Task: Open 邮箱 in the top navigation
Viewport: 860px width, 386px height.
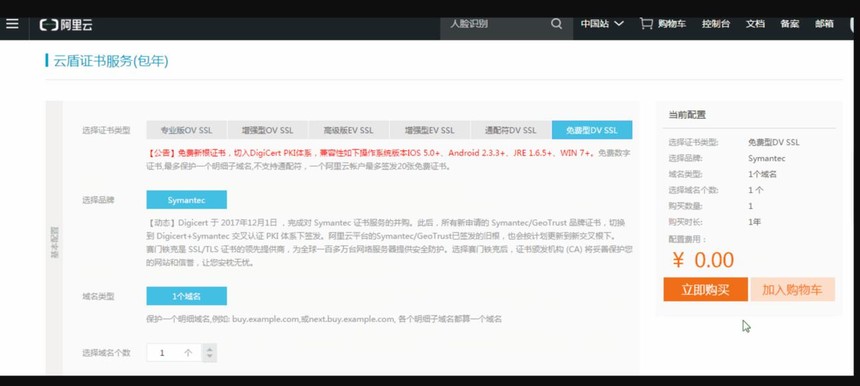Action: pyautogui.click(x=824, y=24)
